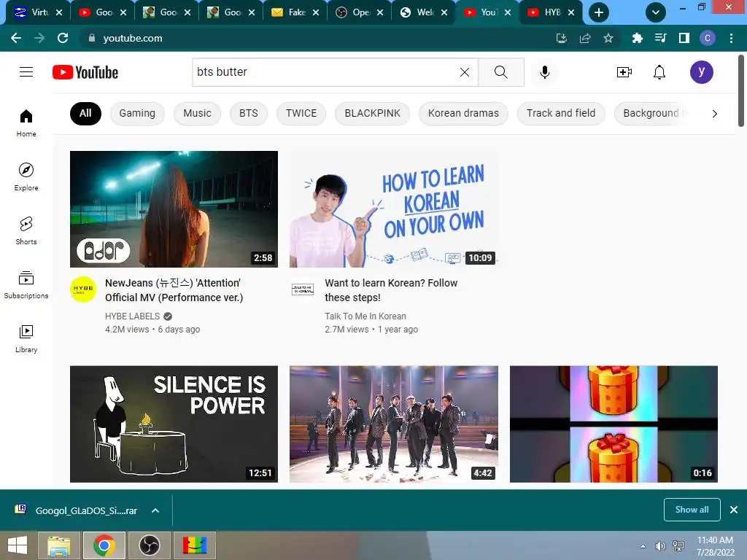This screenshot has height=560, width=747.
Task: Open Subscriptions in the sidebar
Action: click(x=26, y=284)
